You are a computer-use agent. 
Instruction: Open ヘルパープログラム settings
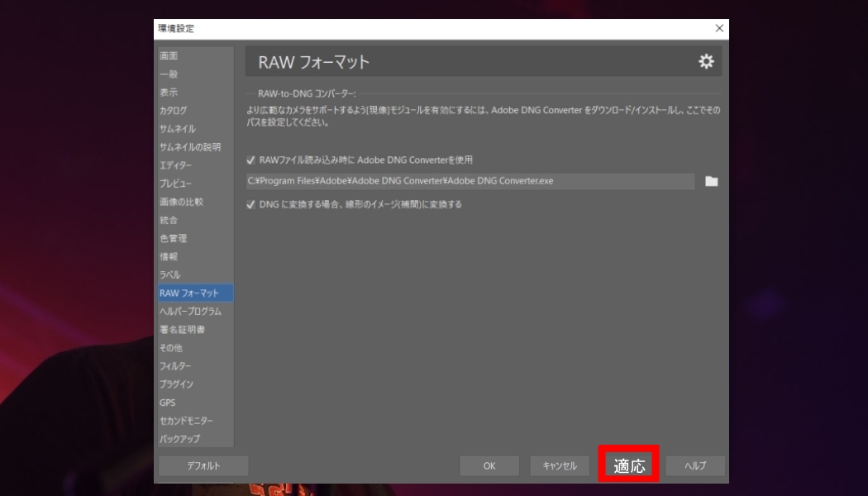tap(195, 312)
